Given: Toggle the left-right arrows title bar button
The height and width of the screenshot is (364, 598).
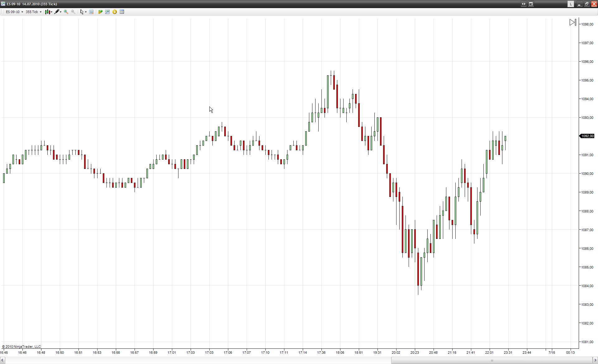Looking at the screenshot, I should tap(524, 4).
